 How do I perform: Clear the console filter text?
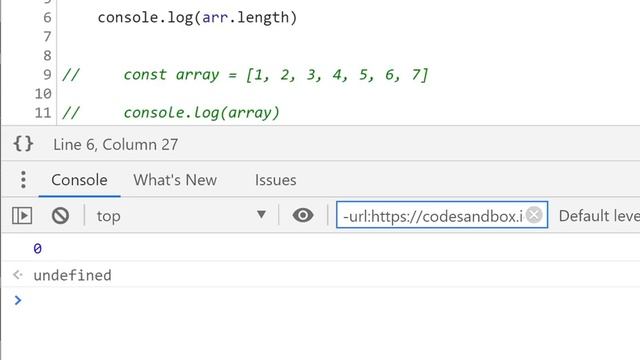tap(534, 214)
